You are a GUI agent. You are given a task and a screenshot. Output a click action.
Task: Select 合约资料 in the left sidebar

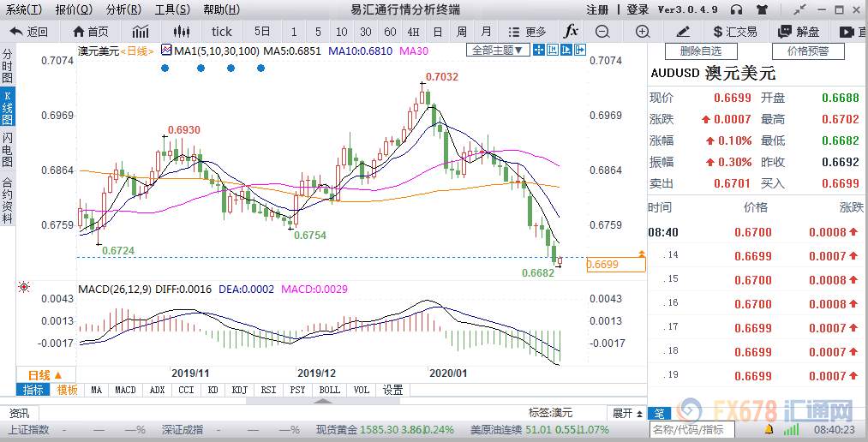click(x=7, y=199)
